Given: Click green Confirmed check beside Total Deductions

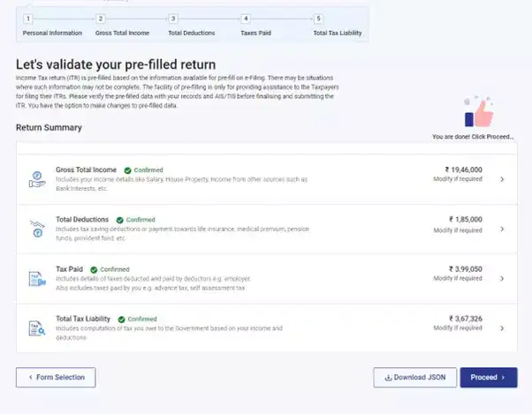Looking at the screenshot, I should coord(118,220).
